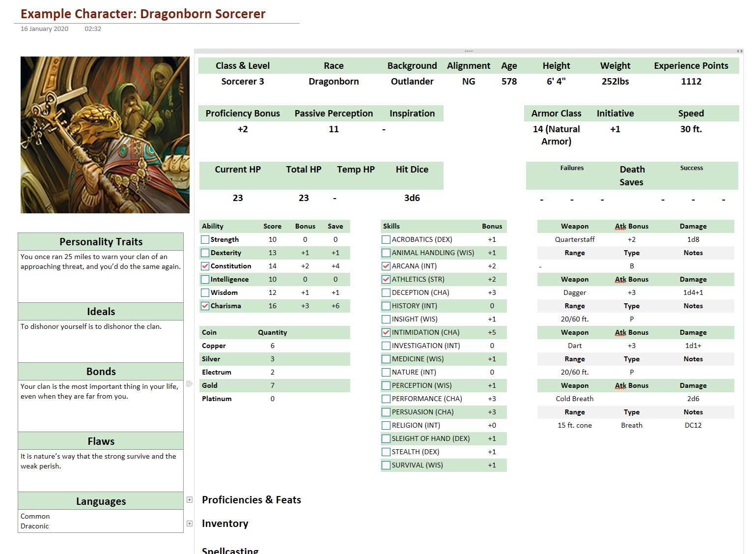Tick the Survival (WIS) skill checkbox
The width and height of the screenshot is (756, 554).
[386, 466]
